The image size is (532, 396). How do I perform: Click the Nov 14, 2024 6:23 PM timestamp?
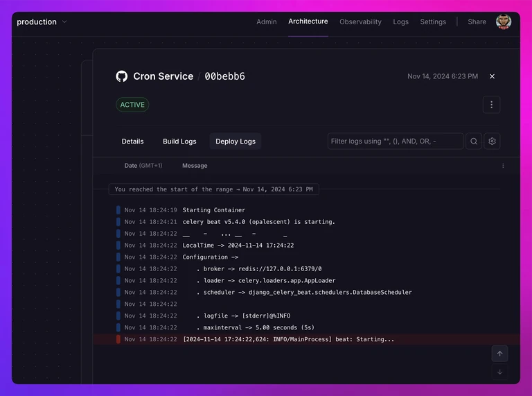443,76
